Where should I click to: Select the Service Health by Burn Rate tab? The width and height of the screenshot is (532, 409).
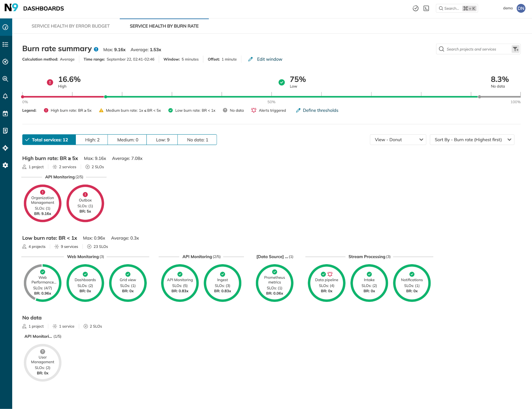[x=164, y=26]
